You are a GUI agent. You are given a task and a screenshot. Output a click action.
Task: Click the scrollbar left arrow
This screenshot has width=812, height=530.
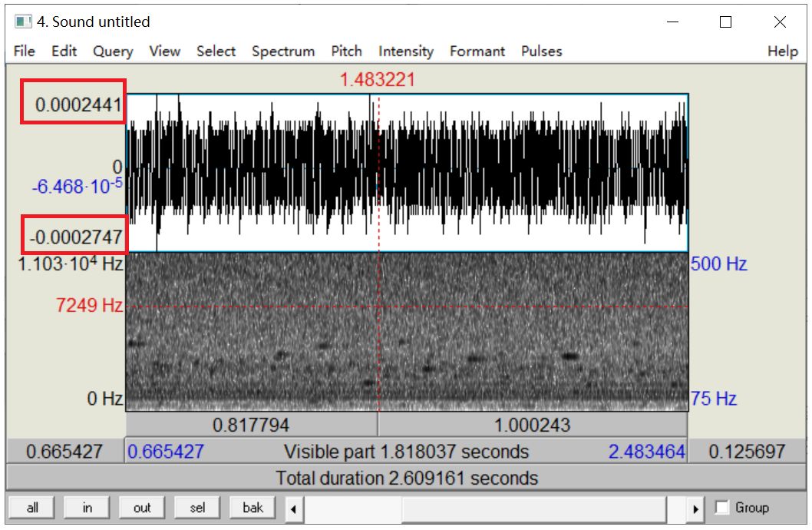point(295,508)
